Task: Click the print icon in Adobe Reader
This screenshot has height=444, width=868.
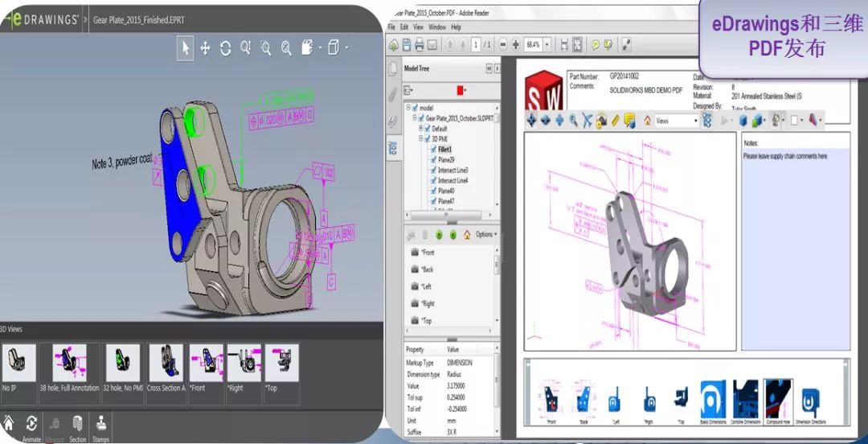Action: [420, 44]
